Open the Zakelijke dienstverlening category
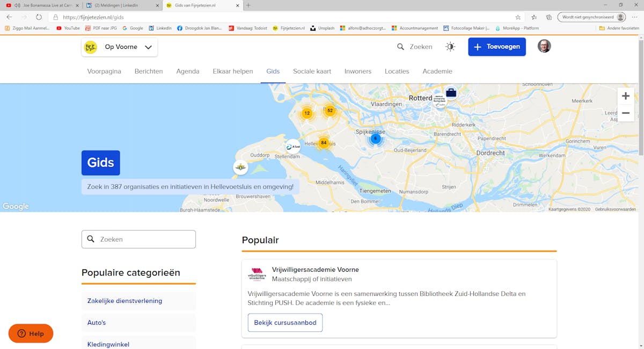This screenshot has height=349, width=644. pos(125,301)
